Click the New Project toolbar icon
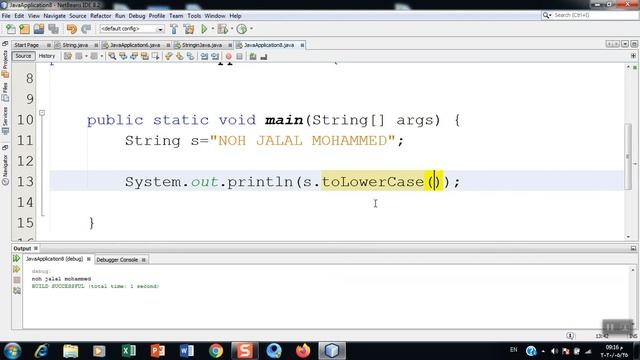640x360 pixels. click(x=24, y=29)
